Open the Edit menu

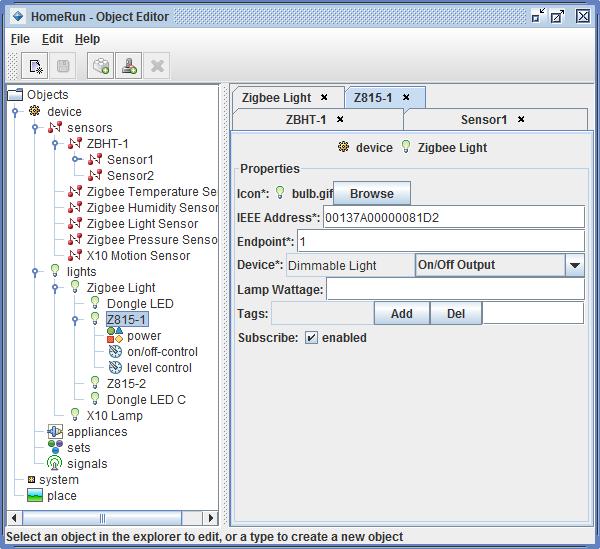[x=52, y=39]
